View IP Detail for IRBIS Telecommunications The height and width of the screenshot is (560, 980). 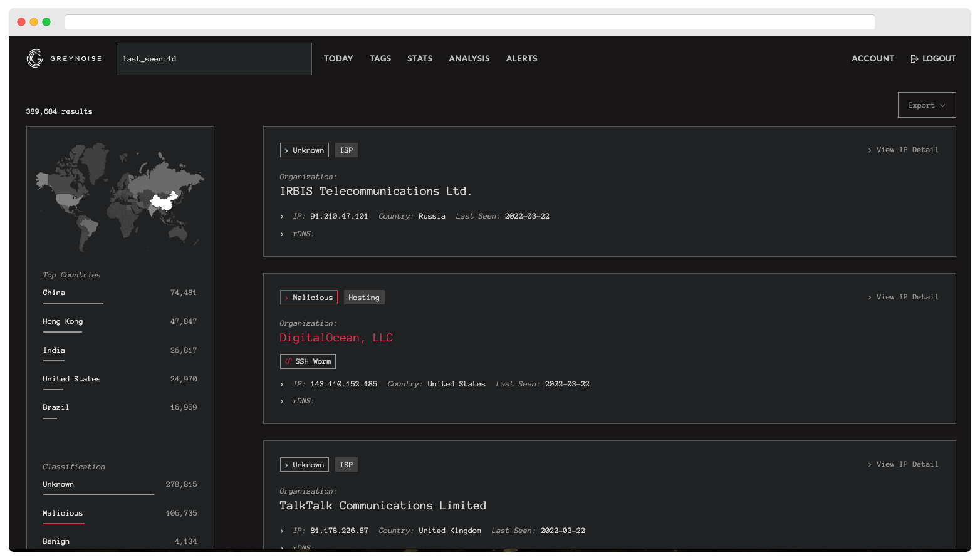(903, 150)
